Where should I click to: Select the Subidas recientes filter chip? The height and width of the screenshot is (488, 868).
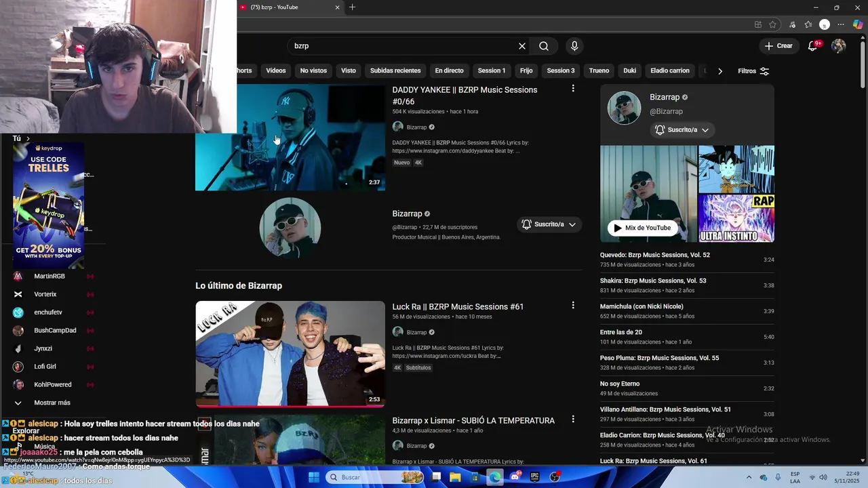pyautogui.click(x=395, y=70)
